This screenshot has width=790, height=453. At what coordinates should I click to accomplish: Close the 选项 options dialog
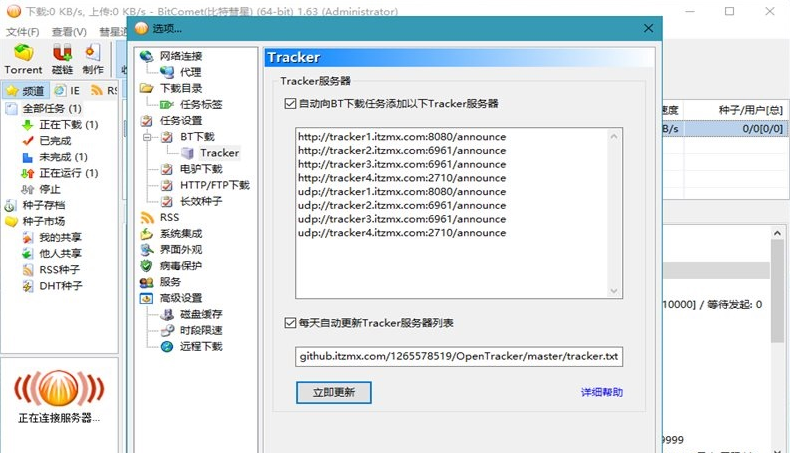point(648,29)
